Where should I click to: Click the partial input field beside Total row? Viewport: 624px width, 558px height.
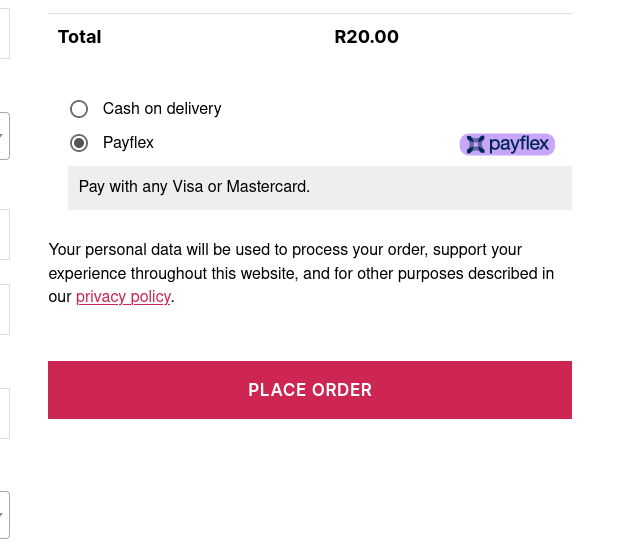pos(4,33)
